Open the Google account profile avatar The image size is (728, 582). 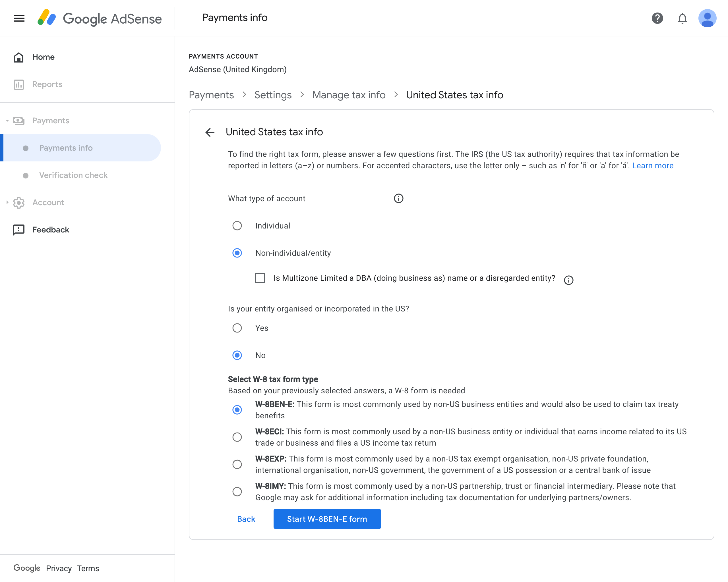[x=708, y=18]
